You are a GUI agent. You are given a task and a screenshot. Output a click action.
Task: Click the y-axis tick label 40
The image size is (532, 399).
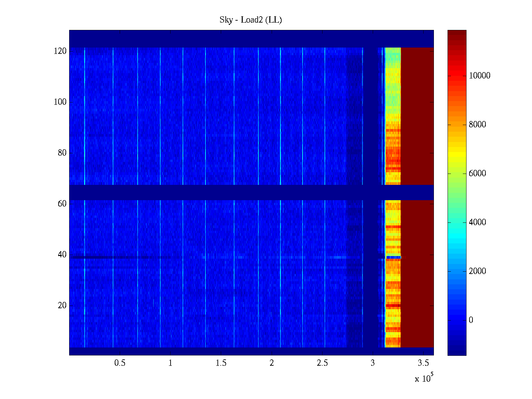point(62,255)
